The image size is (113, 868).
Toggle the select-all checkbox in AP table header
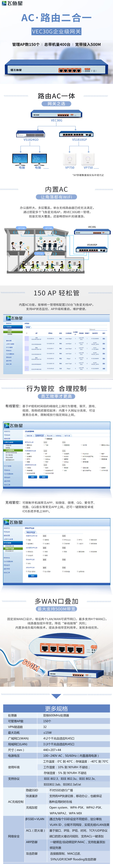[x=27, y=333]
